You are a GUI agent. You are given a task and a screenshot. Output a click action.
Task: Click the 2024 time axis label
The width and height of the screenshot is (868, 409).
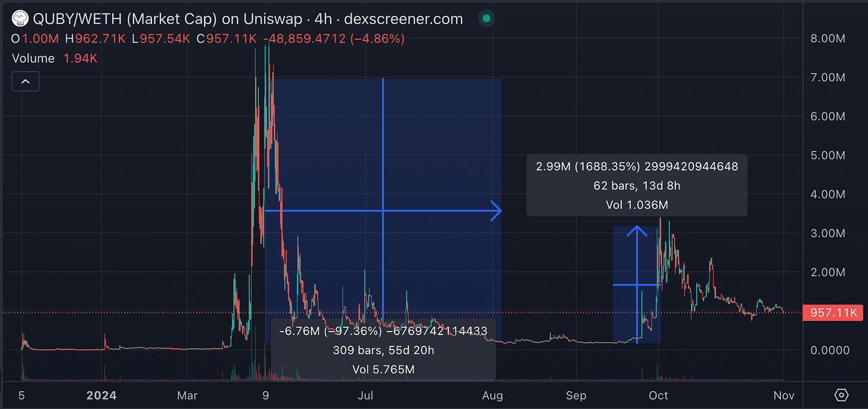[x=102, y=395]
